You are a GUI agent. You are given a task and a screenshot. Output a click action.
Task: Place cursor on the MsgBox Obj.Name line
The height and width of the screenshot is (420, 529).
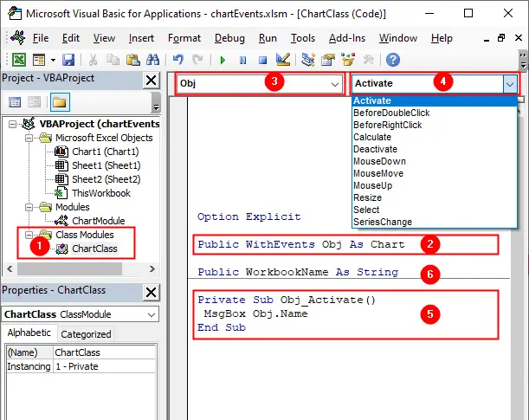coord(255,313)
